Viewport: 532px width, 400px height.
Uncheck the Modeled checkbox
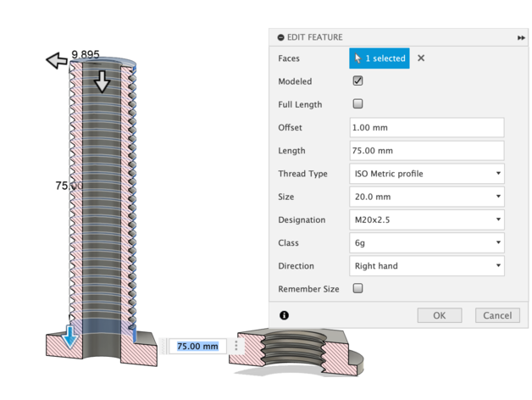(357, 81)
